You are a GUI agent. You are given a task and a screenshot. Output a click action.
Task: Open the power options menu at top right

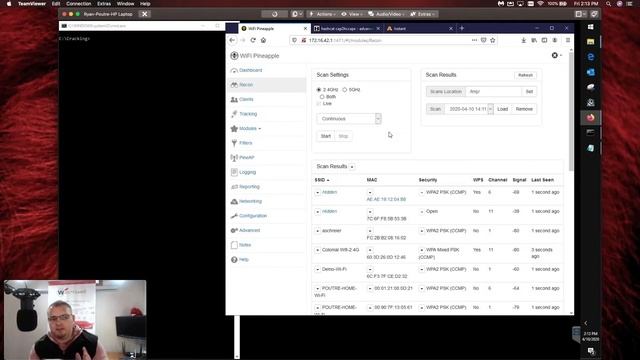tap(556, 55)
